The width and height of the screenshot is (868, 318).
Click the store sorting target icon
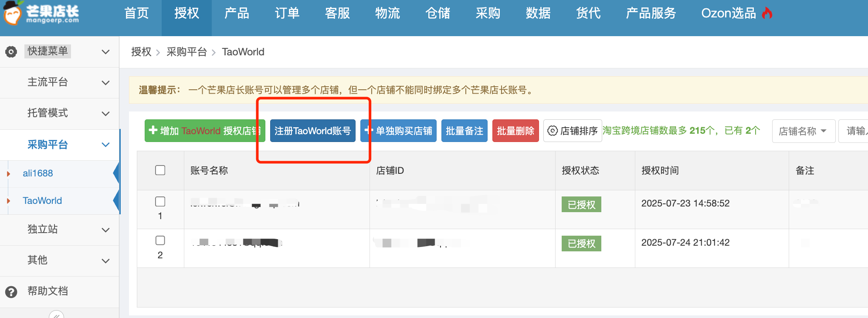(553, 131)
